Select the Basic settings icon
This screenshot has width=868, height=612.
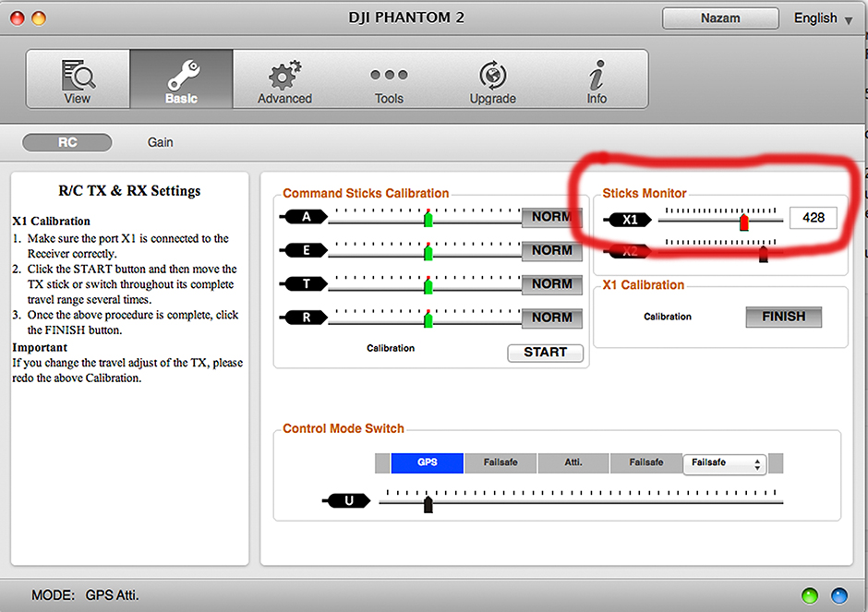pos(181,79)
